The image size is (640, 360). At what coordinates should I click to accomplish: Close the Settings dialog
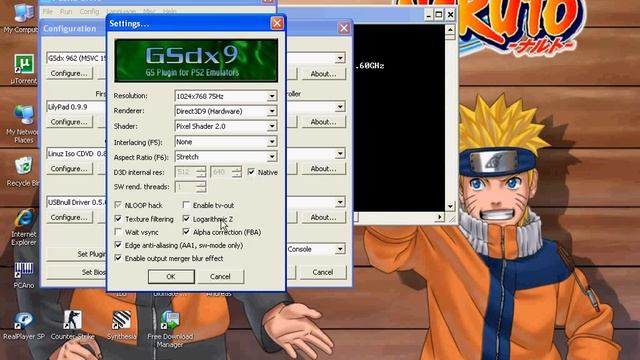(x=277, y=23)
